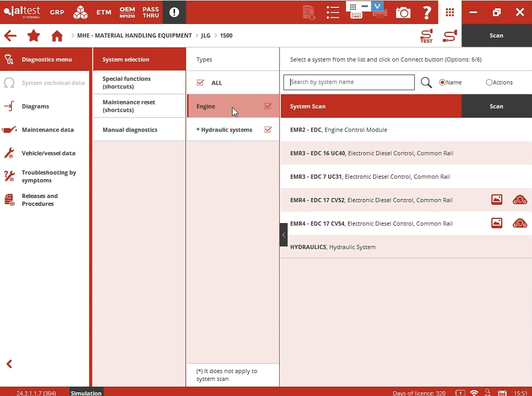Image resolution: width=532 pixels, height=396 pixels.
Task: Toggle the Hydraulic systems checkbox
Action: click(268, 130)
